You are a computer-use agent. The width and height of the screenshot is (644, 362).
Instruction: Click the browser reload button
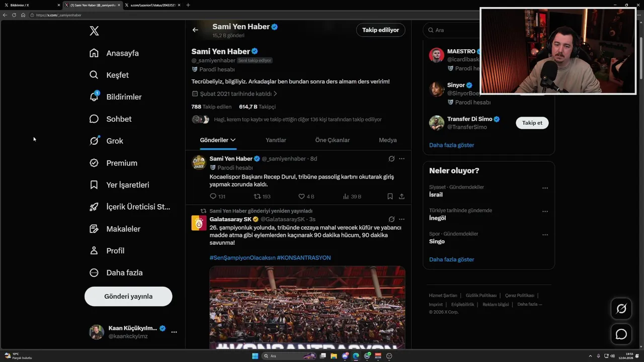(x=14, y=15)
